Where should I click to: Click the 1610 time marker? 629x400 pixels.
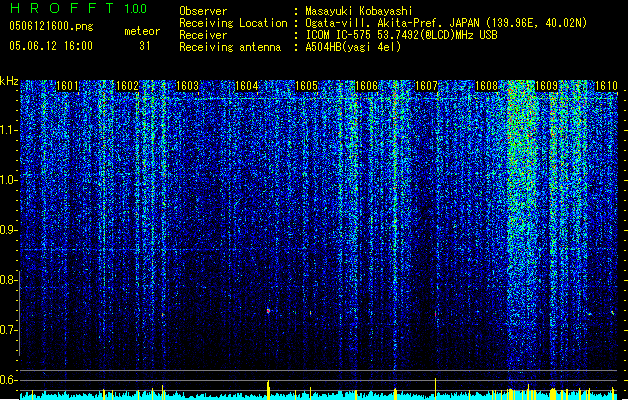coord(606,86)
